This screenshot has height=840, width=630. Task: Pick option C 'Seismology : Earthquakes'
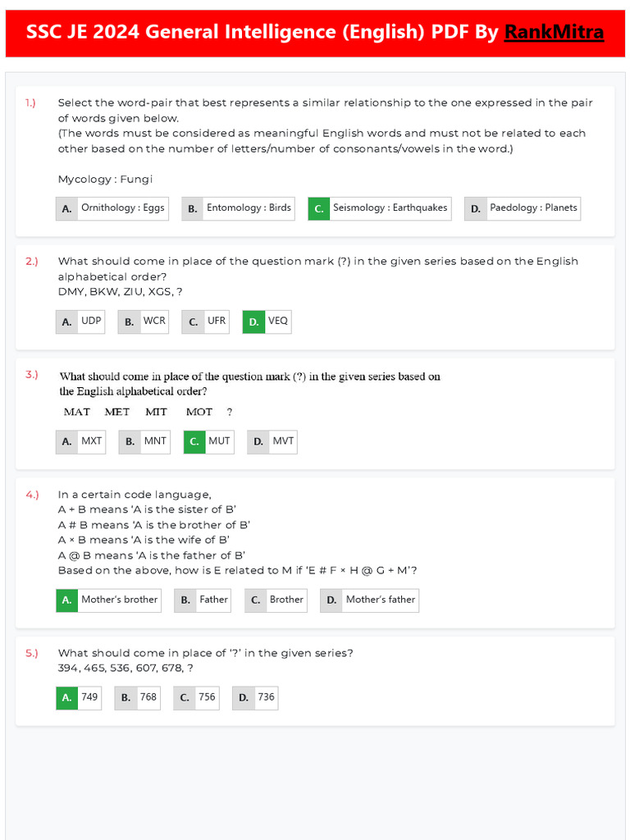point(379,208)
